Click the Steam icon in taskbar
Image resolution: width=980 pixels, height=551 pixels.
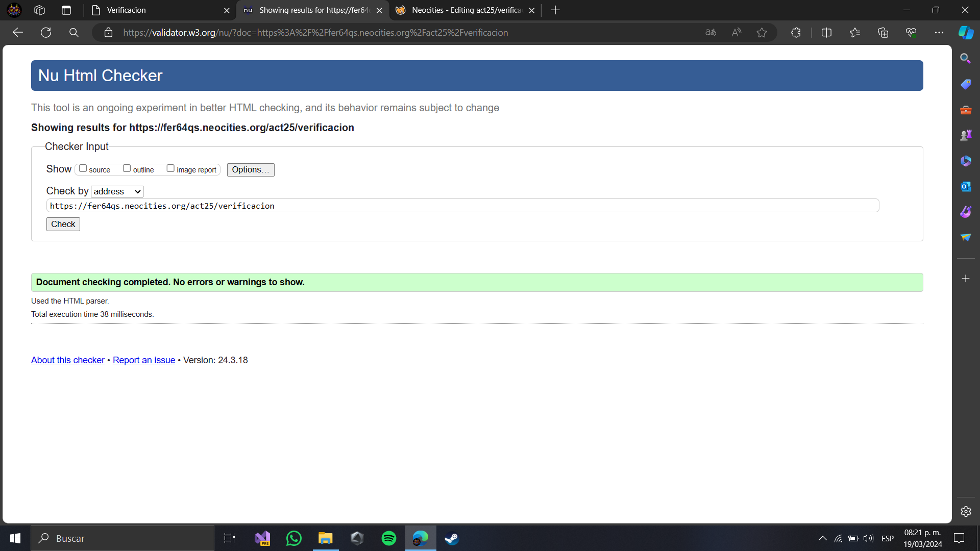click(452, 538)
